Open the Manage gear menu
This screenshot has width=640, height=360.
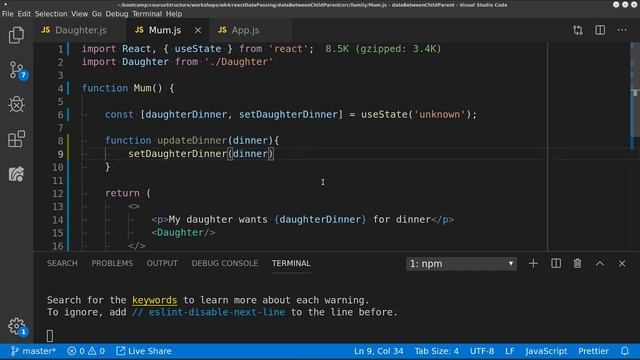(16, 326)
